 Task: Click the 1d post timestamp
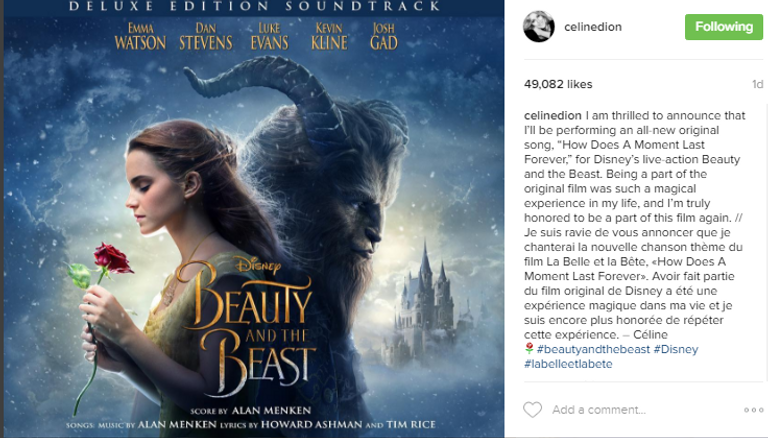tap(757, 84)
